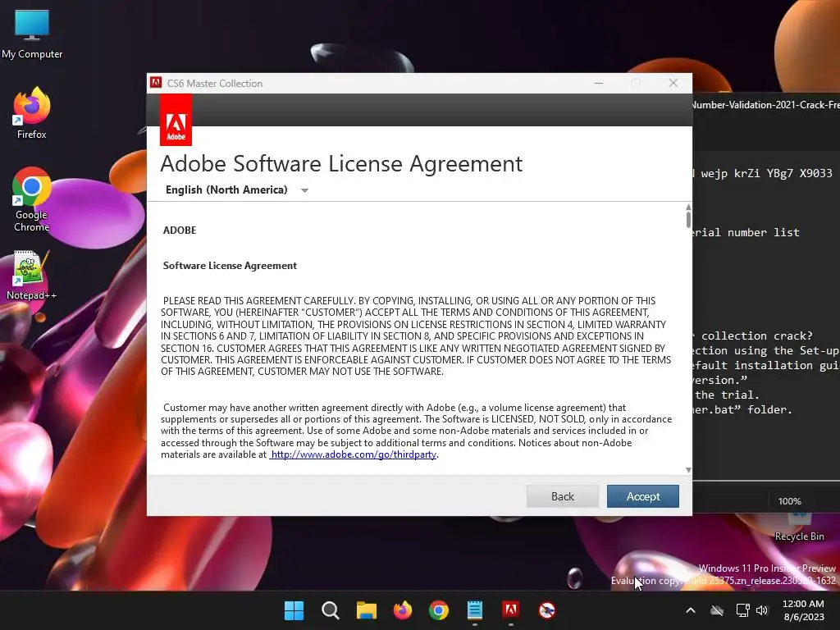This screenshot has height=630, width=840.
Task: Open Chrome from the taskbar
Action: 439,610
